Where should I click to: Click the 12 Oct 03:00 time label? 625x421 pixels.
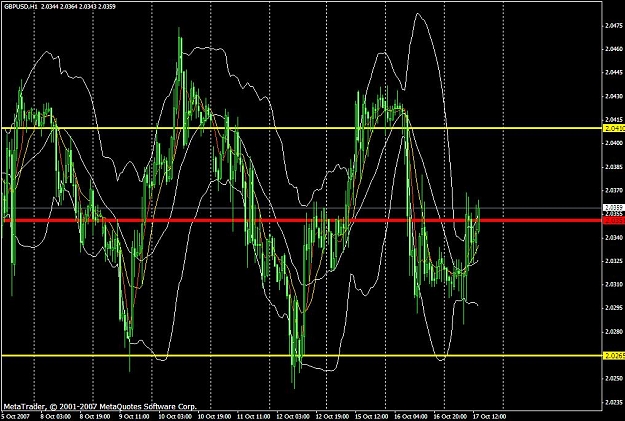point(292,417)
